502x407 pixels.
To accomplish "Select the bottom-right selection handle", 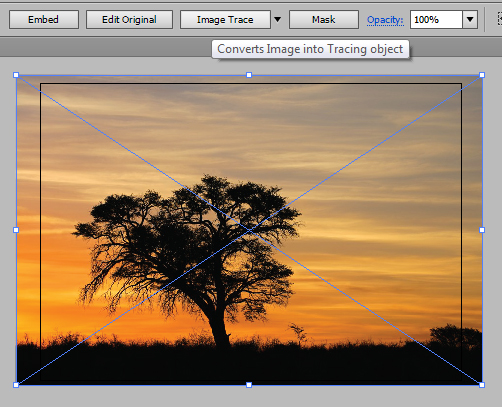I will coord(482,385).
